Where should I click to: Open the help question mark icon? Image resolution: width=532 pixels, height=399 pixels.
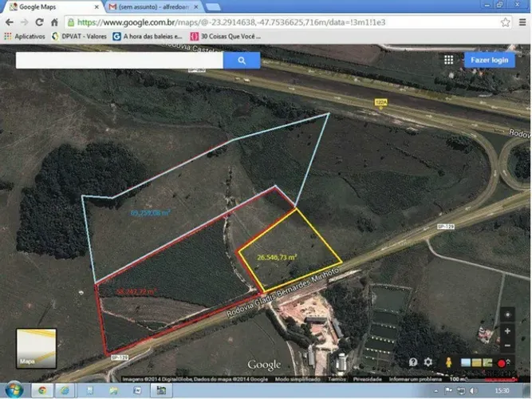click(413, 362)
